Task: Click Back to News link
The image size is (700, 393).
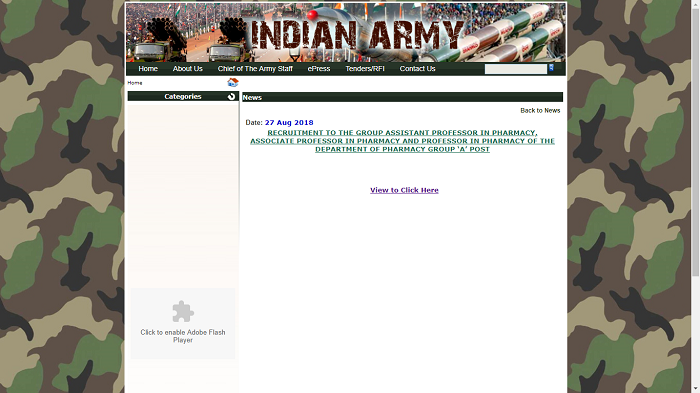Action: (x=540, y=110)
